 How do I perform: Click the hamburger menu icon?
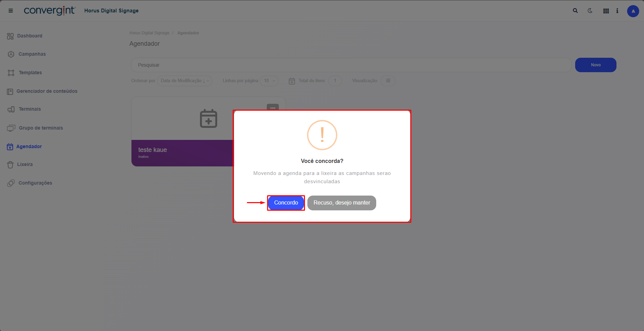[x=11, y=11]
